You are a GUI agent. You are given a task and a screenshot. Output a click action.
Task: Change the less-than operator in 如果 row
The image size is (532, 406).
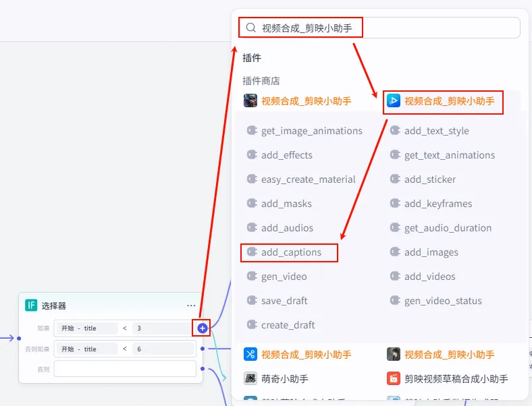(125, 328)
